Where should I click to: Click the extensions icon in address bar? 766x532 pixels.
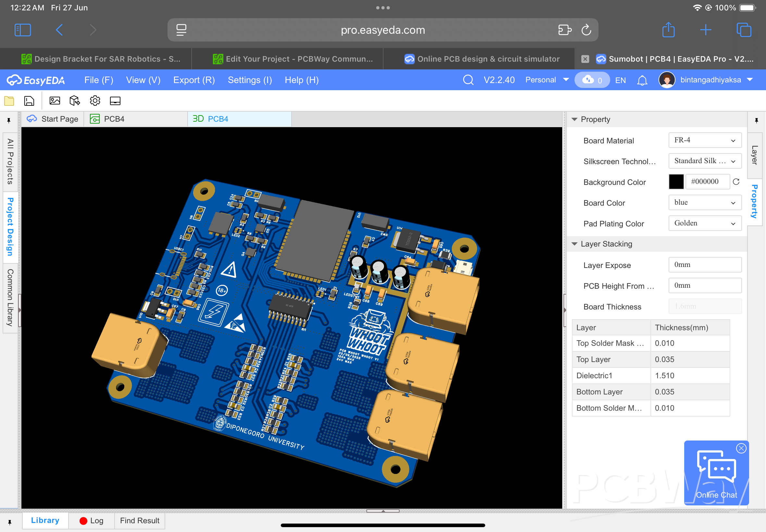pyautogui.click(x=564, y=30)
